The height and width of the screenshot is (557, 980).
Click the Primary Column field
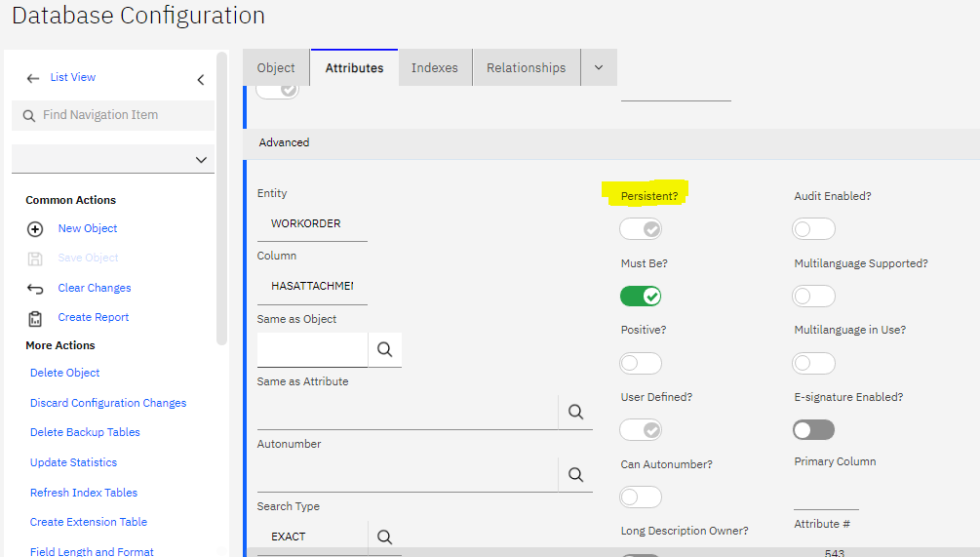826,494
